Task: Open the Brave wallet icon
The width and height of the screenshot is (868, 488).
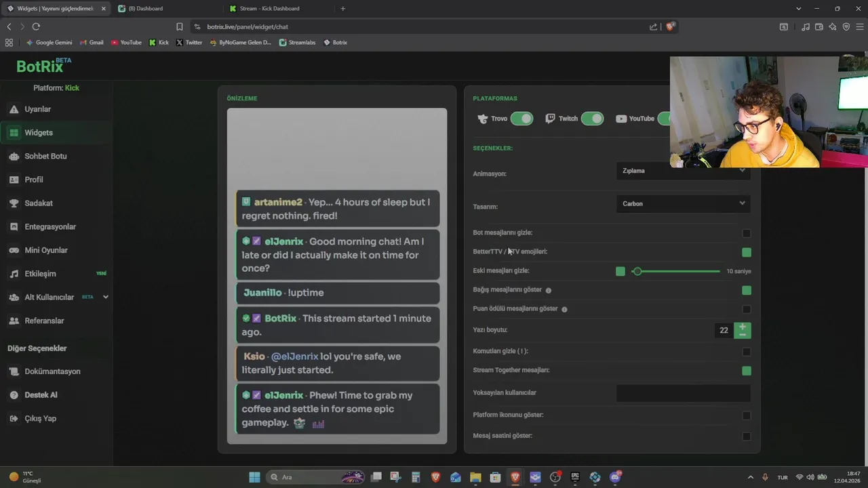Action: click(x=818, y=26)
